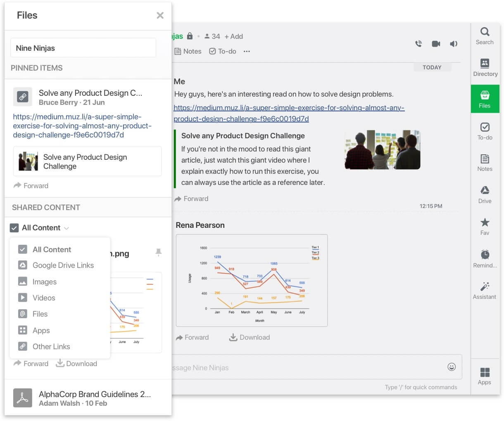Mute notifications with the speaker icon
Viewport: 504px width, 421px height.
454,44
